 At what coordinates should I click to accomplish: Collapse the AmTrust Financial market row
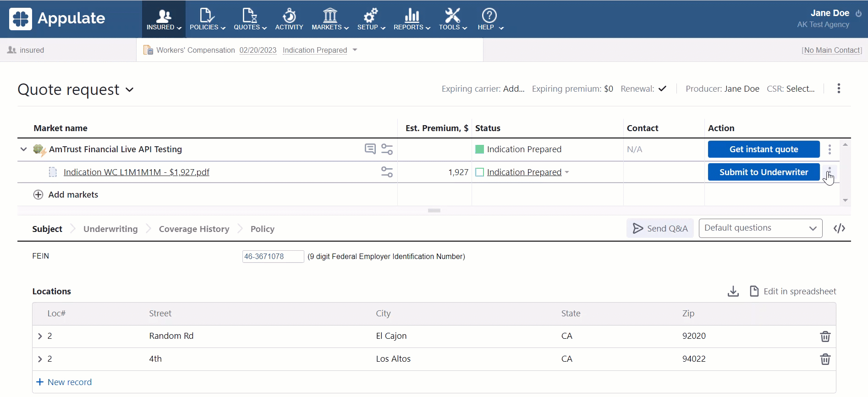[23, 149]
